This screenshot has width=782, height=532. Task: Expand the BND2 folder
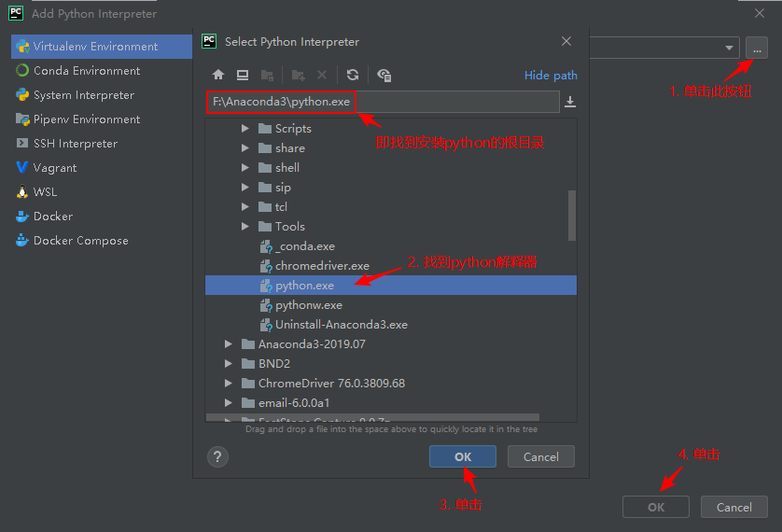click(x=228, y=363)
